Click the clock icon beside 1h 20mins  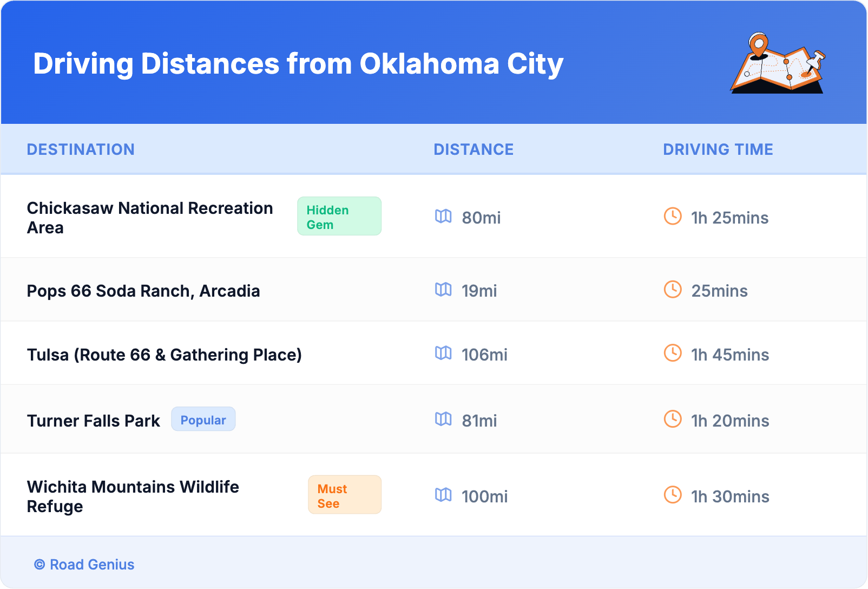tap(673, 420)
